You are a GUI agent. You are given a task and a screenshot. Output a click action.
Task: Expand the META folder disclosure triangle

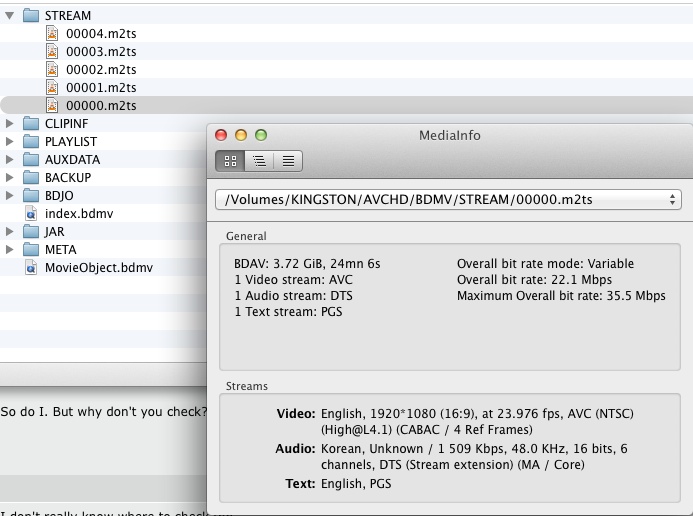(10, 250)
